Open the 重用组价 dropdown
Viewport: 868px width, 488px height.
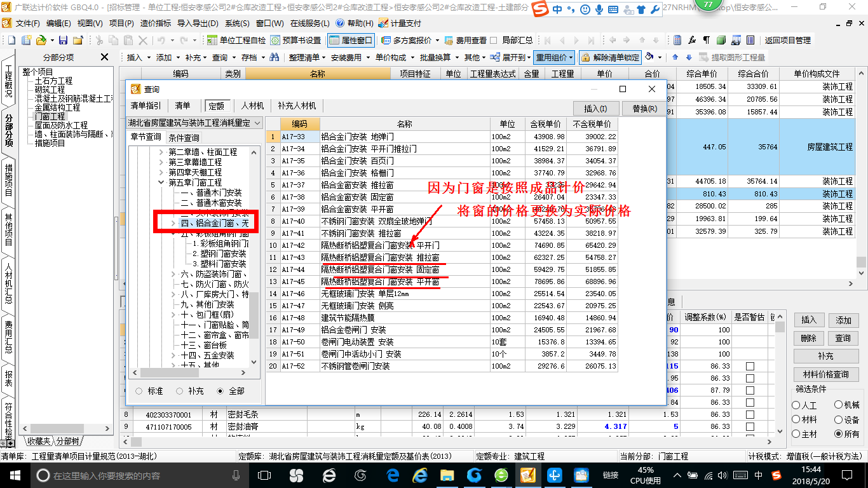click(553, 57)
